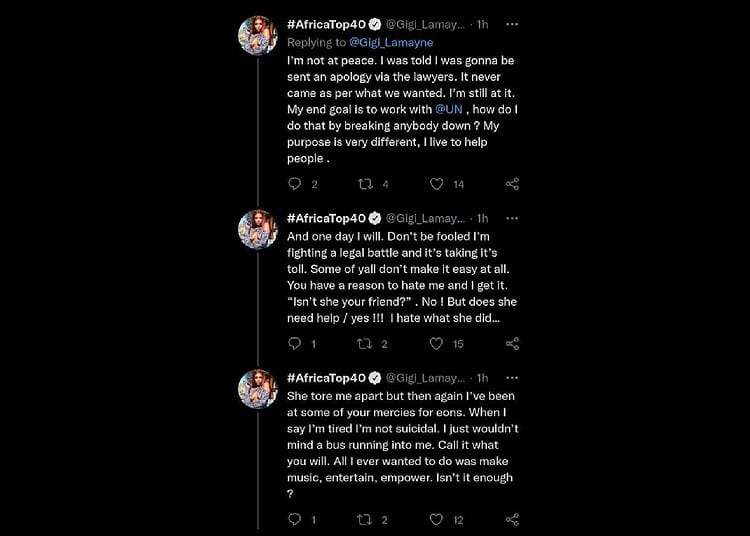Screen dimensions: 750x536
Task: Open more options on the third tweet
Action: point(512,378)
